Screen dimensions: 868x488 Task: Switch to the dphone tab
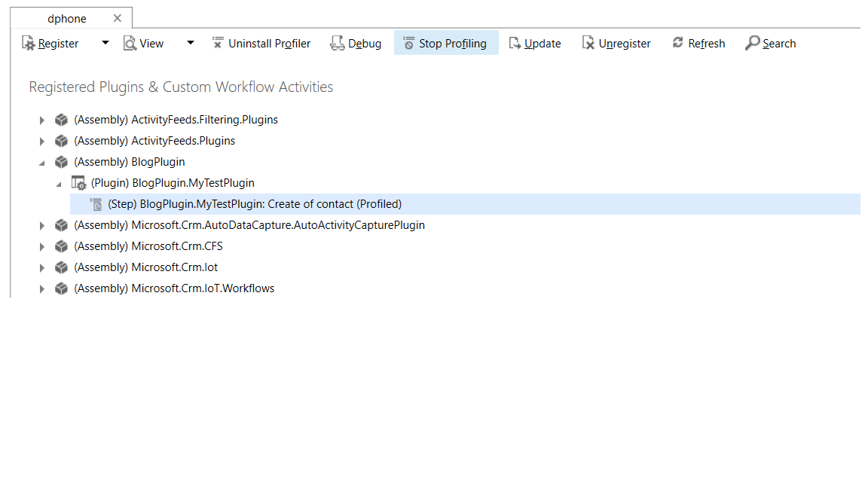[66, 18]
